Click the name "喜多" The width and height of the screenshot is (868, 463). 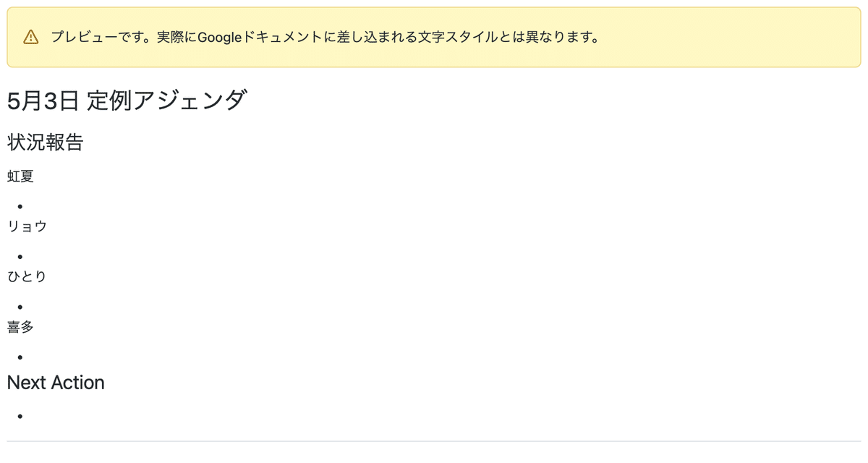[x=20, y=327]
